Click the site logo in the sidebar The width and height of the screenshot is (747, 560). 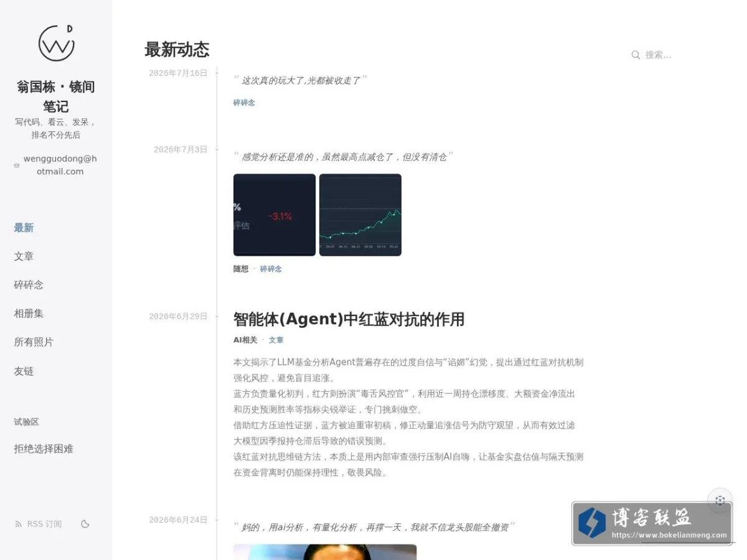[56, 43]
